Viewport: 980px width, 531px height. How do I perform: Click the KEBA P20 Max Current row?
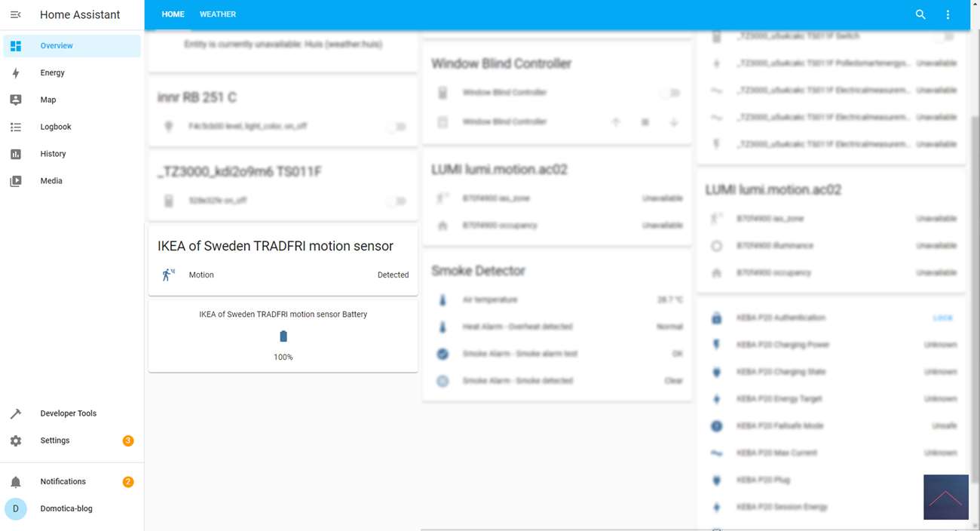coord(831,453)
